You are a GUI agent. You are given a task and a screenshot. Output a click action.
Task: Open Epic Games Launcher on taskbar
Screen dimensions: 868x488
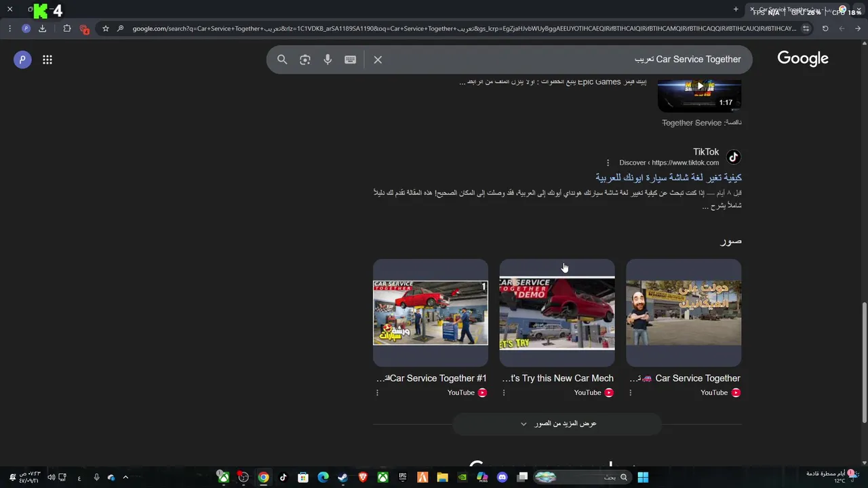(x=403, y=477)
